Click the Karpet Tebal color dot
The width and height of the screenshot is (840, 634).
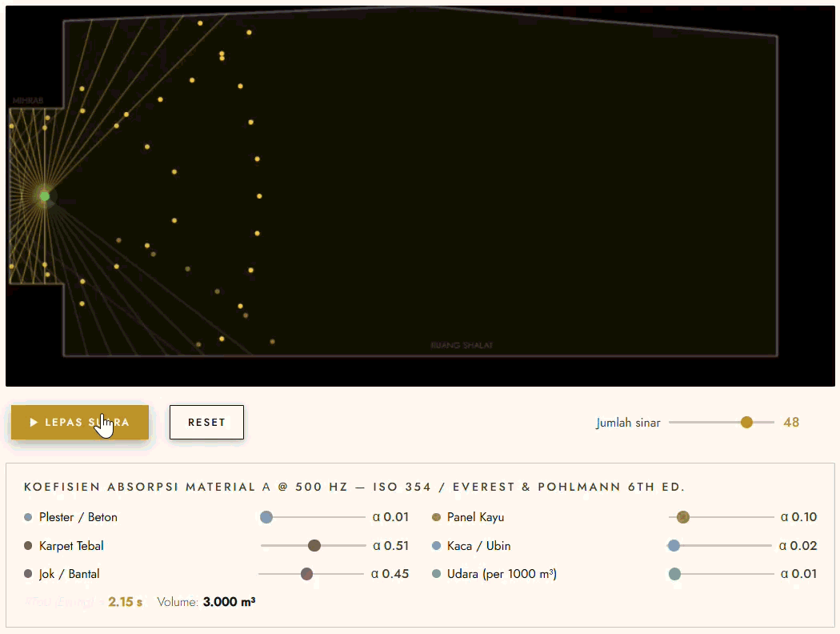pyautogui.click(x=29, y=546)
